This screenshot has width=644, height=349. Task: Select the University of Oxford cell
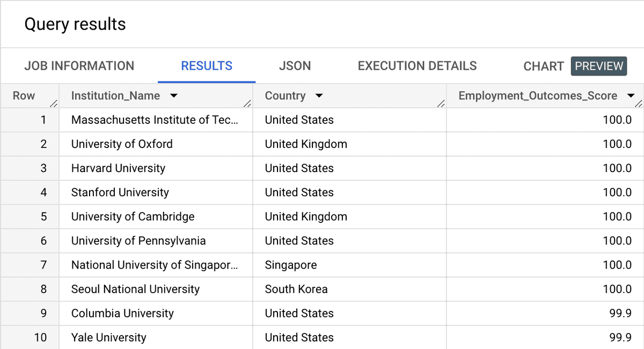pos(122,144)
